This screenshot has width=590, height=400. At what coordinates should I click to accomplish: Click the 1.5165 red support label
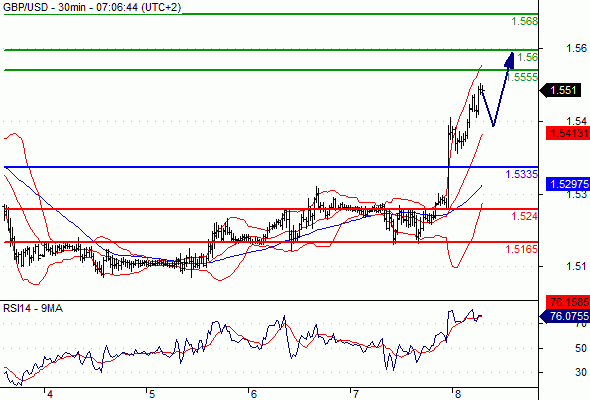tap(522, 249)
